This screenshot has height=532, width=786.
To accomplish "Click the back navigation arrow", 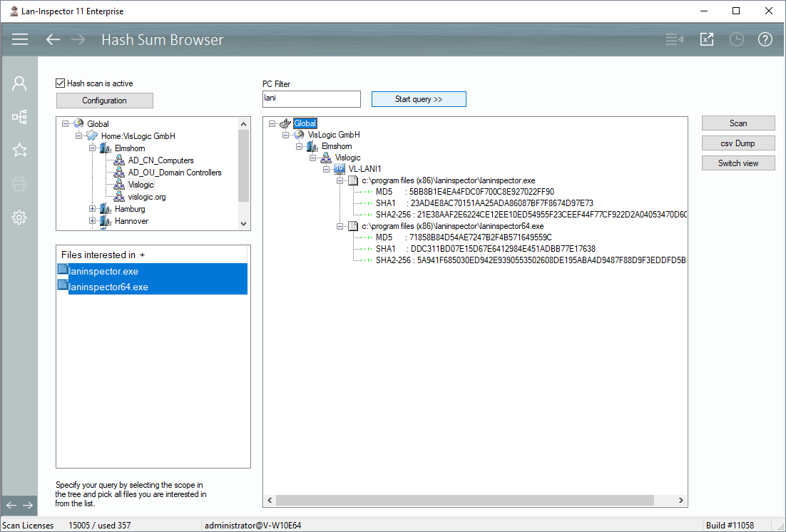I will click(53, 39).
